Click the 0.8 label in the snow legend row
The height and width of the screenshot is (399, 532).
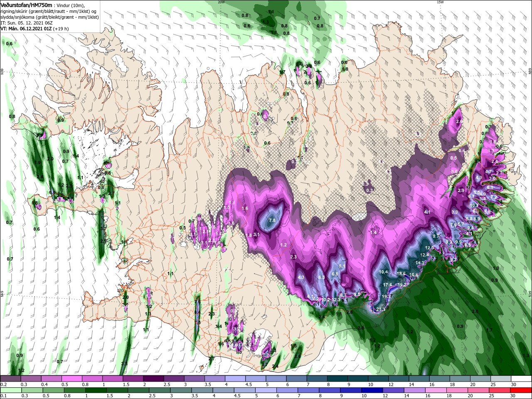(85, 384)
